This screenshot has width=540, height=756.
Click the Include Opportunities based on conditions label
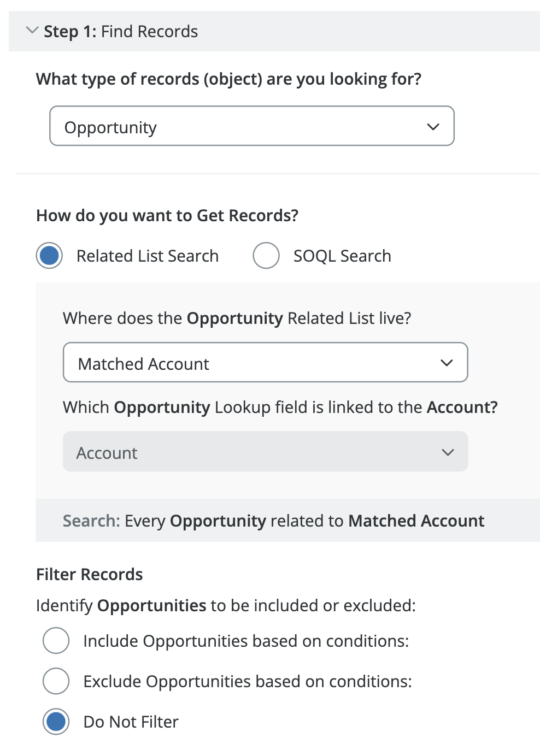246,641
